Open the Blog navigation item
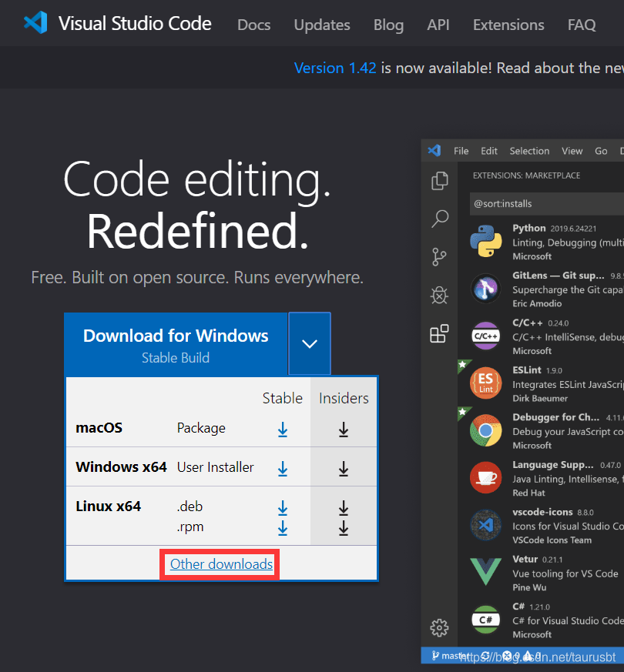Image resolution: width=624 pixels, height=672 pixels. (388, 25)
